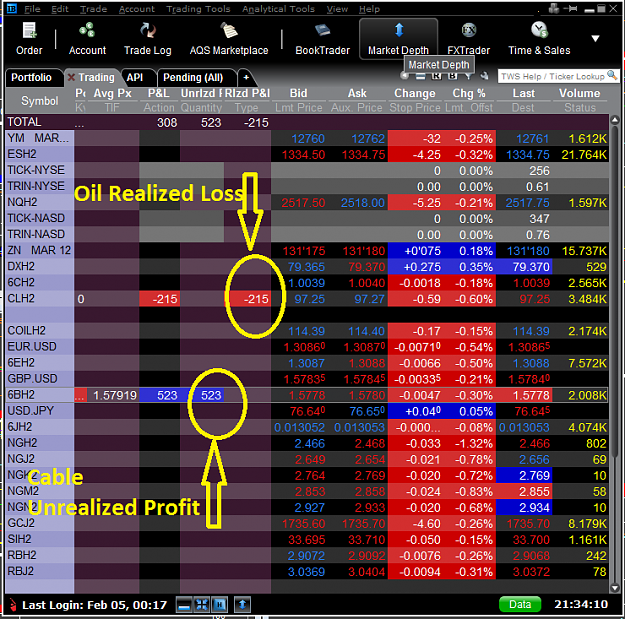
Task: Click the cubes icon in title bar
Action: [553, 8]
